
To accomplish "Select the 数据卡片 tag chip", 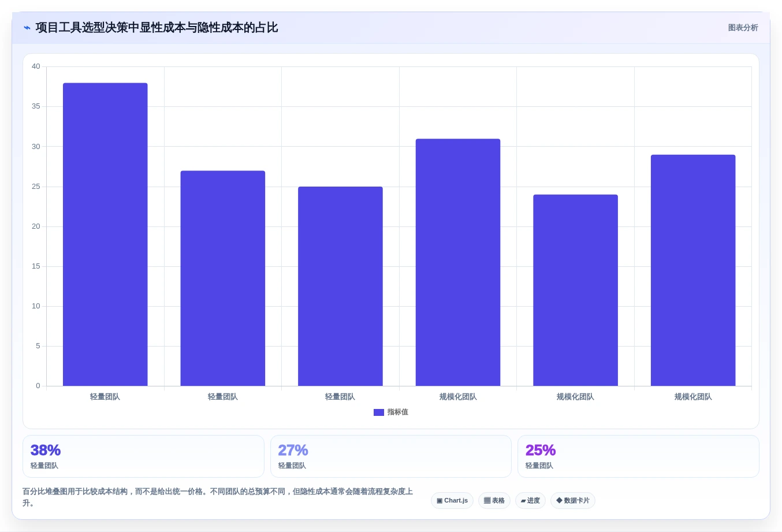I will [x=573, y=501].
